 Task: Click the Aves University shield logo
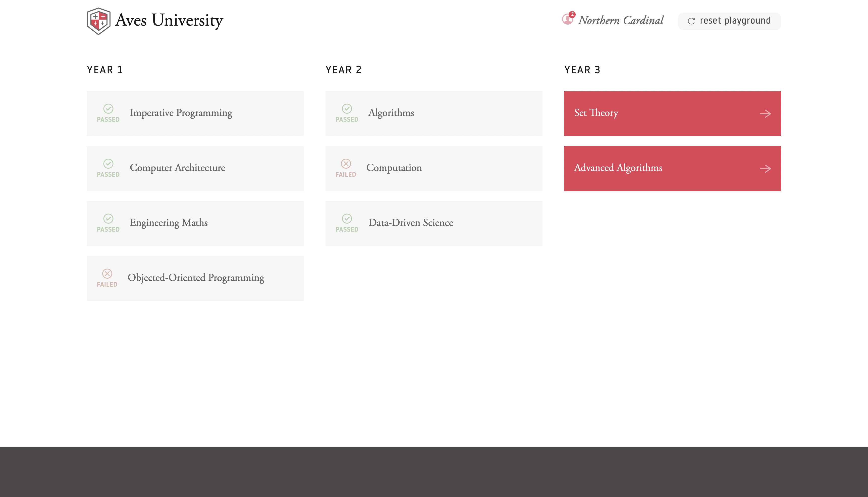coord(98,21)
